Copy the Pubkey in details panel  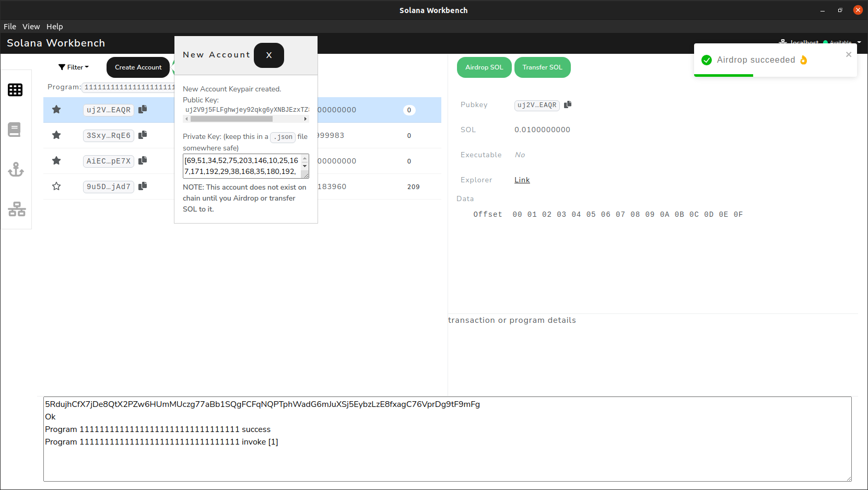tap(568, 104)
